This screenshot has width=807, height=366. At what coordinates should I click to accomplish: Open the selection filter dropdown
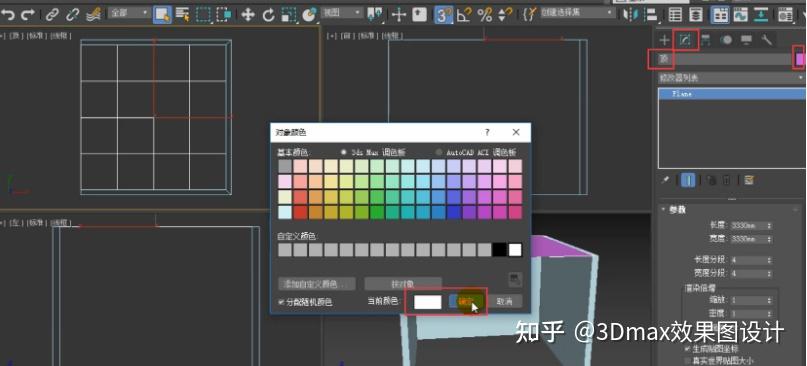point(129,13)
